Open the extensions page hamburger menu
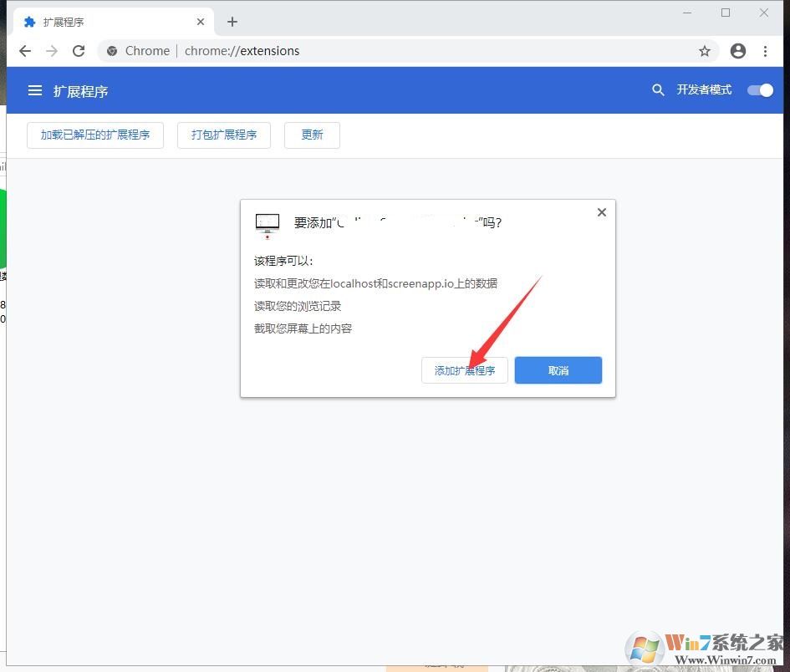This screenshot has width=790, height=672. [34, 90]
